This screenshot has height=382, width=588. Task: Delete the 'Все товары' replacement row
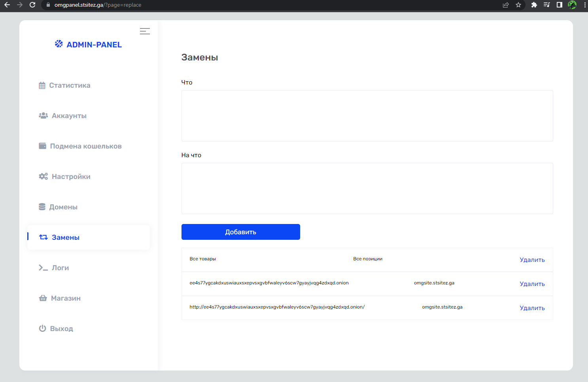point(532,260)
